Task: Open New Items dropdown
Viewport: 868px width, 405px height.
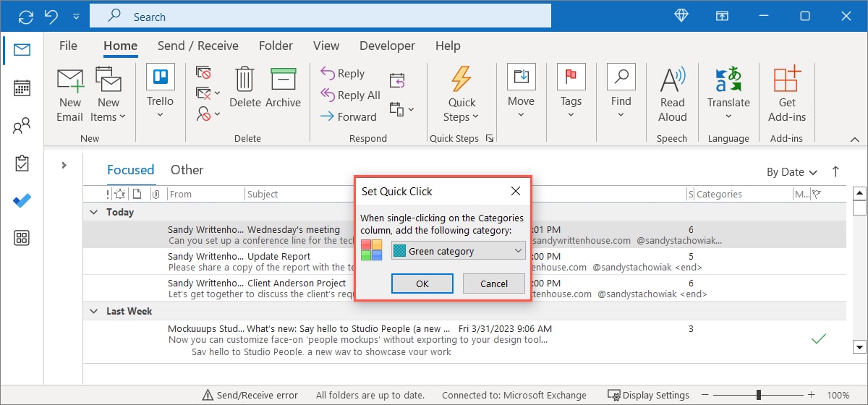Action: [x=109, y=95]
